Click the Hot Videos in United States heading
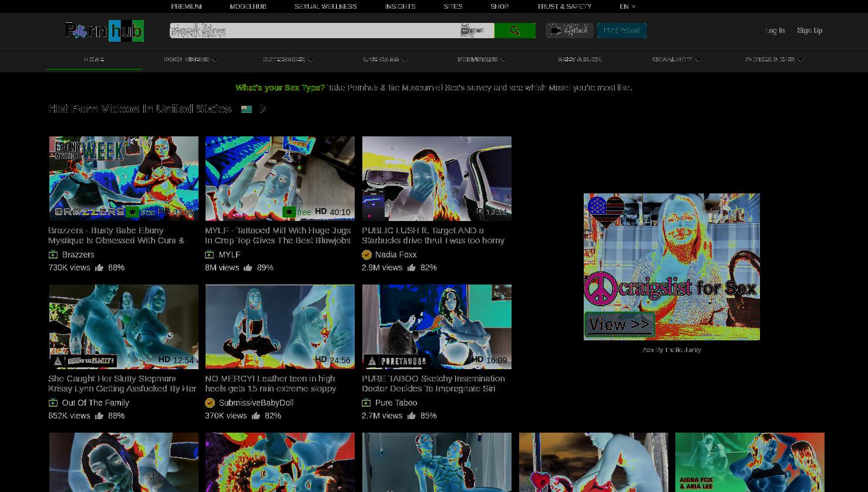The height and width of the screenshot is (492, 868). point(140,109)
